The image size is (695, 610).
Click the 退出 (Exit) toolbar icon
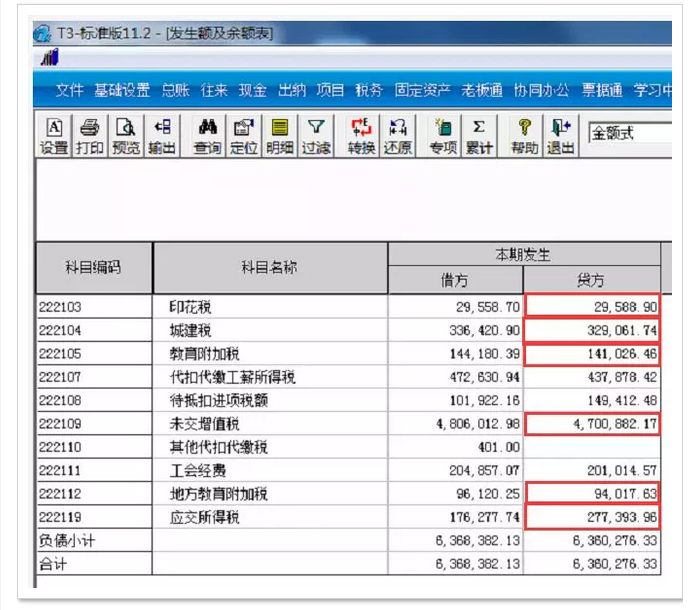pyautogui.click(x=561, y=136)
